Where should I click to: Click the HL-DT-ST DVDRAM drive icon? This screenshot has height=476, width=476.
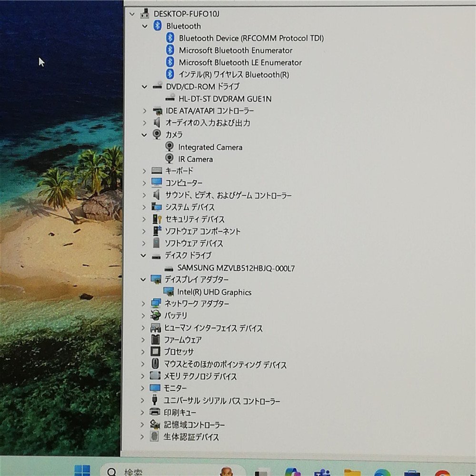point(170,98)
